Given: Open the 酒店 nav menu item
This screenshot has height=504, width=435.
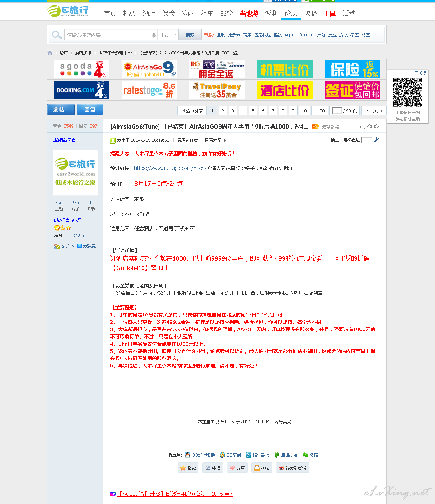Looking at the screenshot, I should click(149, 14).
